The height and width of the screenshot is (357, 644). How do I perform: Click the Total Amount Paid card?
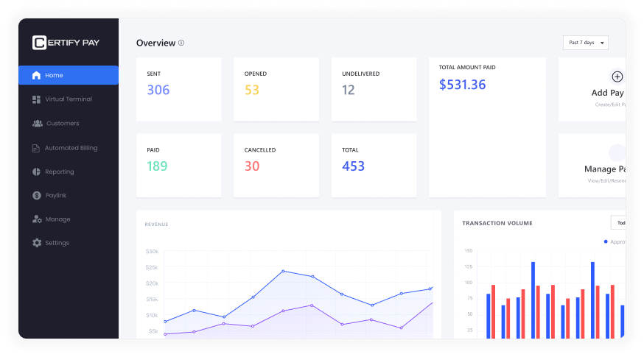(487, 127)
